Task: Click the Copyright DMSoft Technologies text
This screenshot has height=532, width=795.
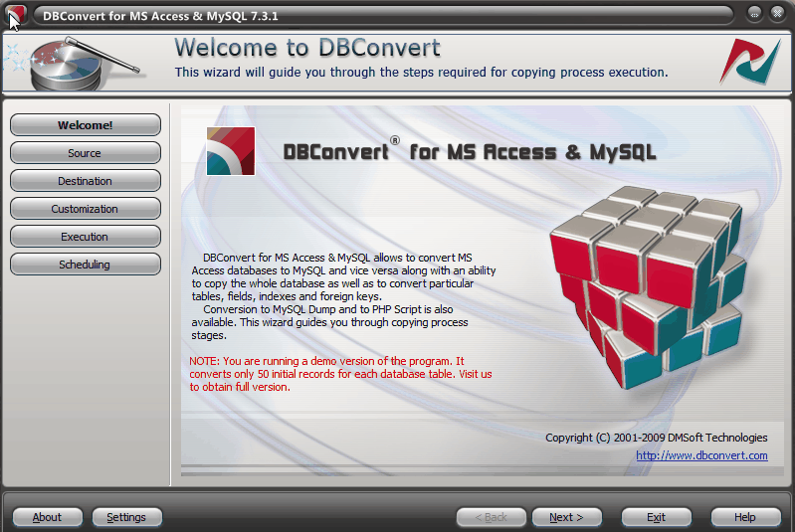Action: pos(656,438)
